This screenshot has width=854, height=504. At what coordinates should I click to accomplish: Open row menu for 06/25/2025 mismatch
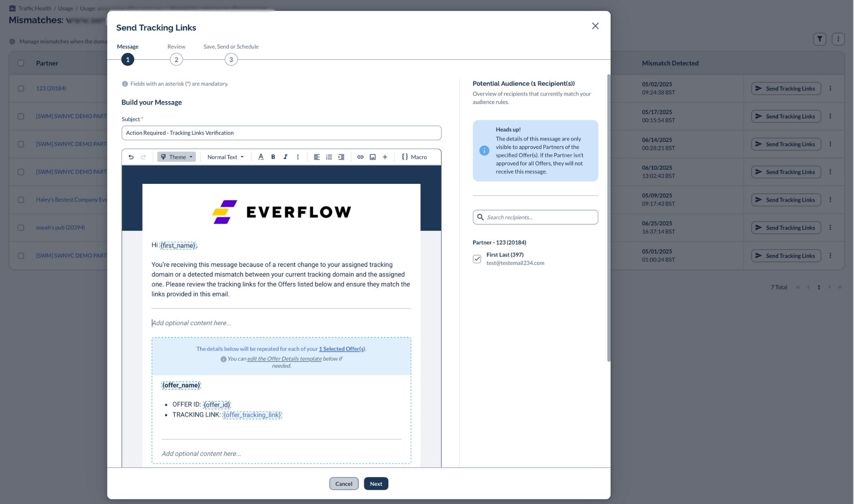coord(830,228)
